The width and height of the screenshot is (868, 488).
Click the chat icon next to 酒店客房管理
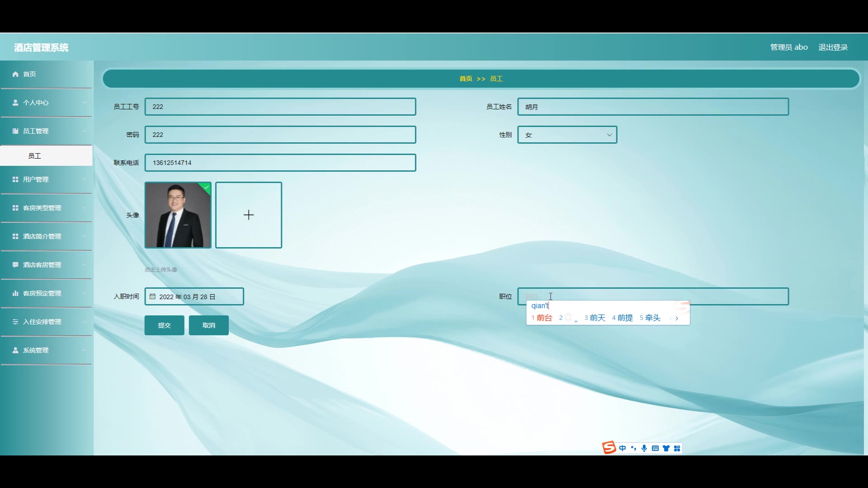coord(15,265)
